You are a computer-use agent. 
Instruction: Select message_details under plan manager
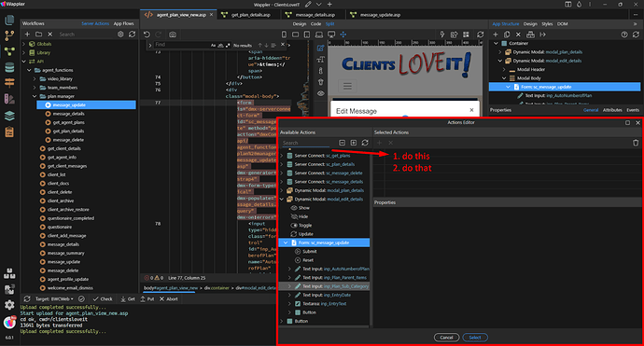coord(68,114)
